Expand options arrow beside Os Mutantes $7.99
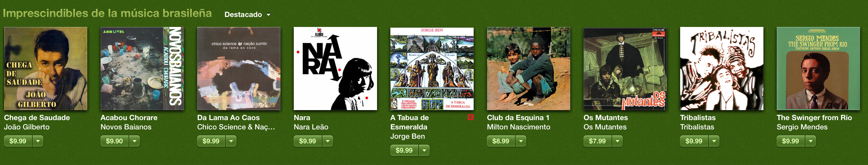 [x=618, y=141]
